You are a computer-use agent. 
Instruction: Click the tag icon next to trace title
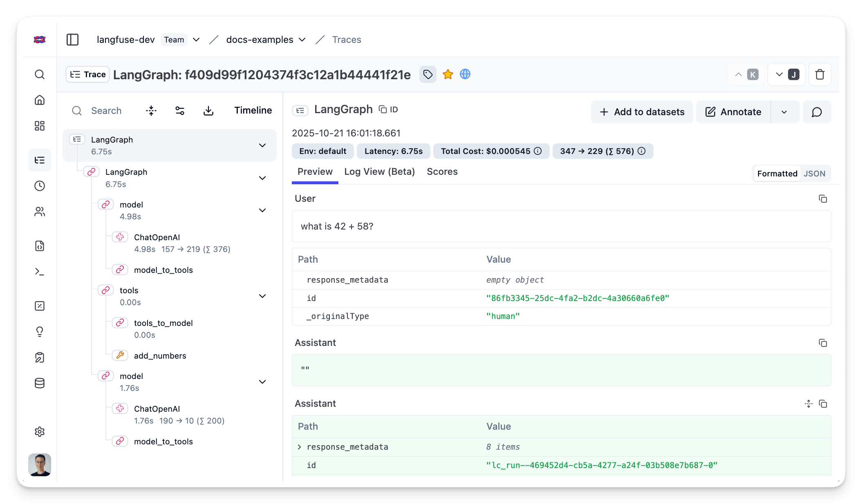coord(428,74)
